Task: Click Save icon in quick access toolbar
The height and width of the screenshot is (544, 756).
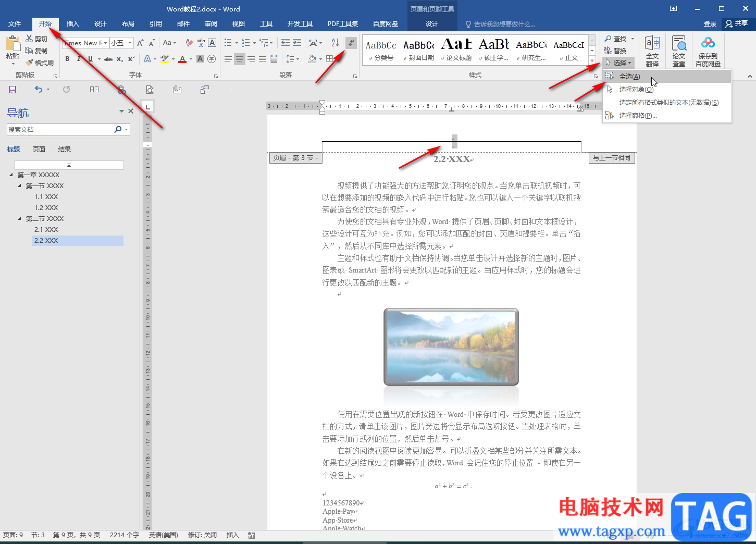Action: tap(13, 90)
